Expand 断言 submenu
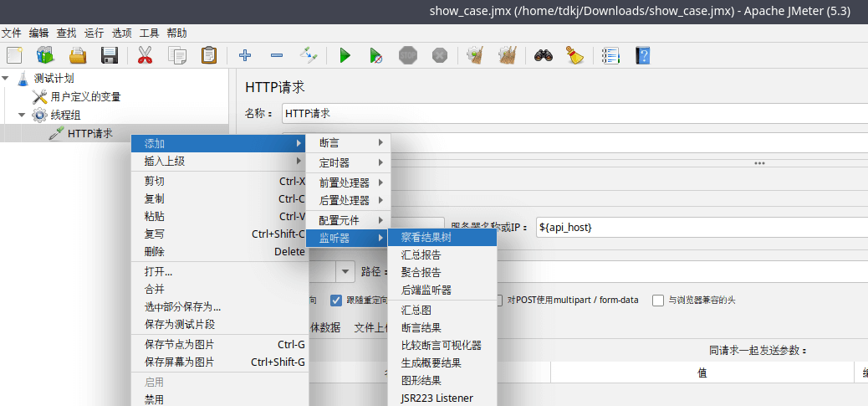This screenshot has width=868, height=406. tap(349, 143)
